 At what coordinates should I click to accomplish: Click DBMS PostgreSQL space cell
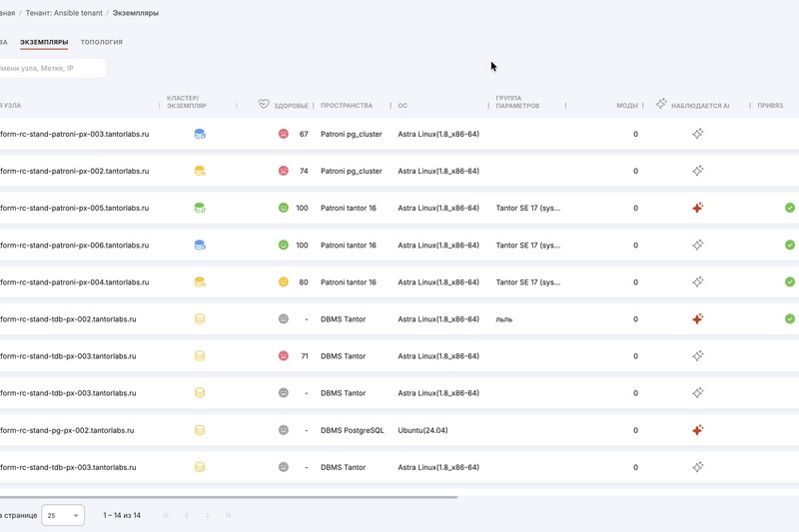coord(353,430)
